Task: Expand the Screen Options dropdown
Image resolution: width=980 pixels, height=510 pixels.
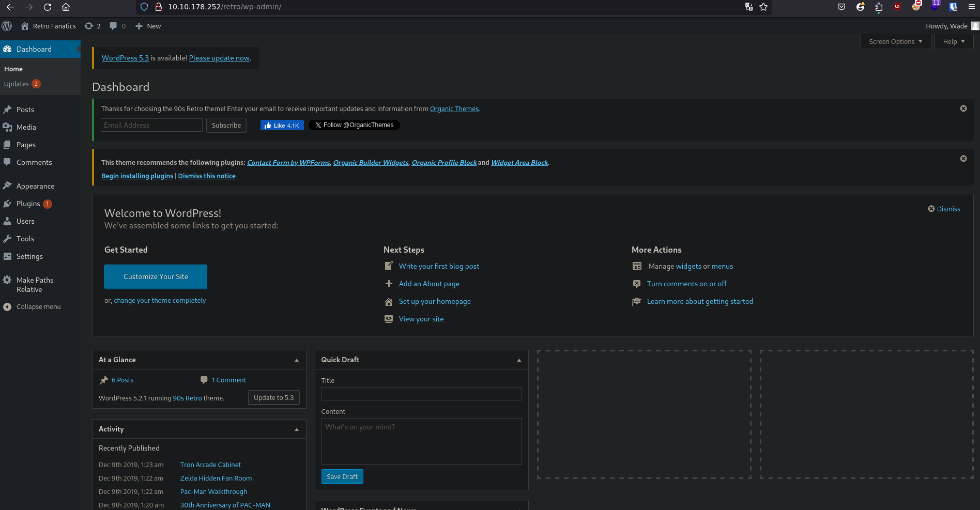Action: pos(896,41)
